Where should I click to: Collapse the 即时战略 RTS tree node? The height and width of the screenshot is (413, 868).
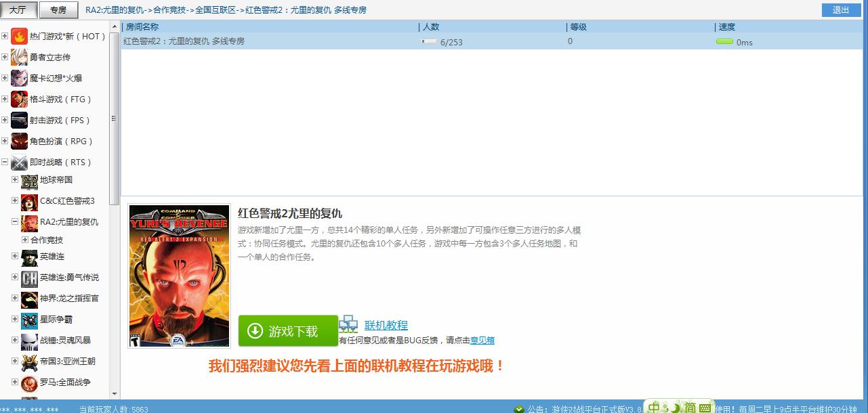[5, 162]
